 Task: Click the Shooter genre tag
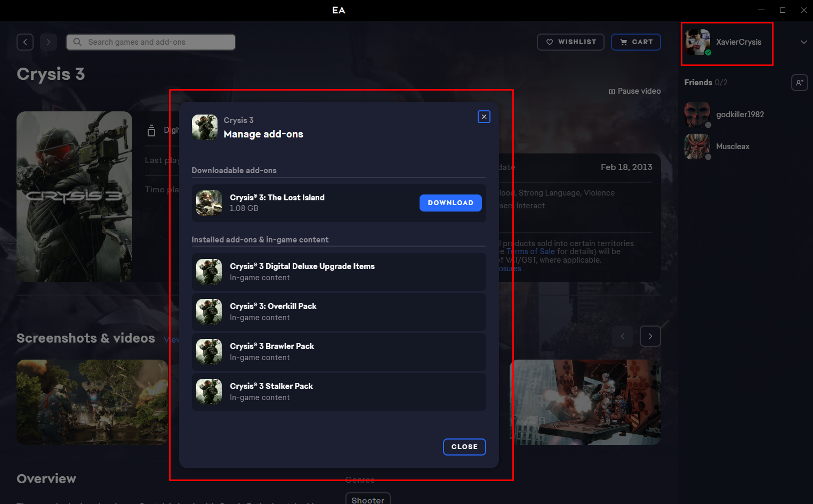click(368, 499)
